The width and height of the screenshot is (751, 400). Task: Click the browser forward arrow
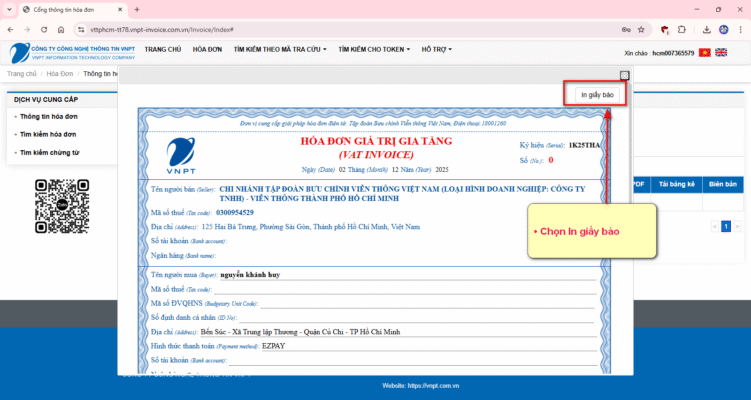click(27, 30)
